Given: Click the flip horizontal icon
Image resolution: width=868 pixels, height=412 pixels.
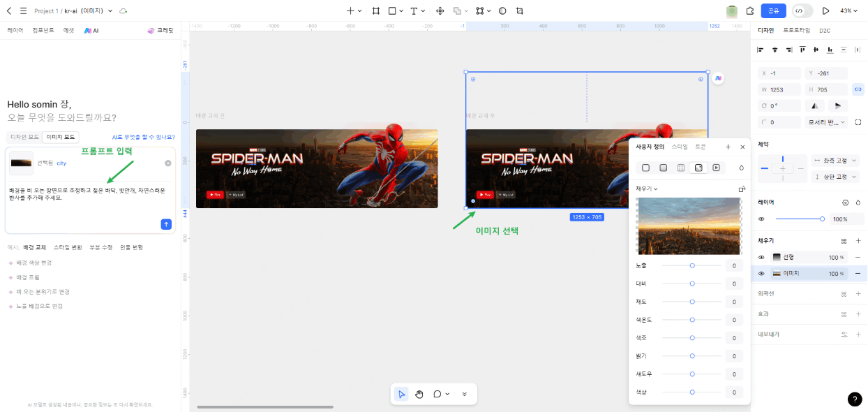Looking at the screenshot, I should 814,105.
